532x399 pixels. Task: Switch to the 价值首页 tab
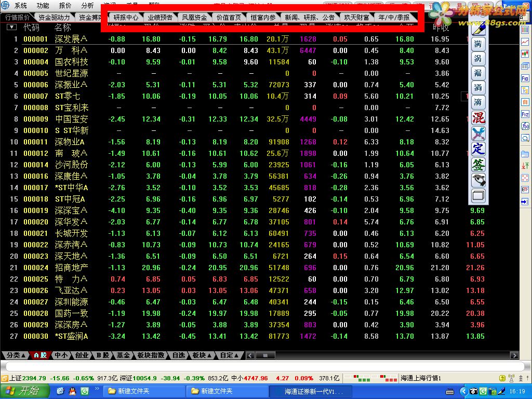(x=229, y=17)
